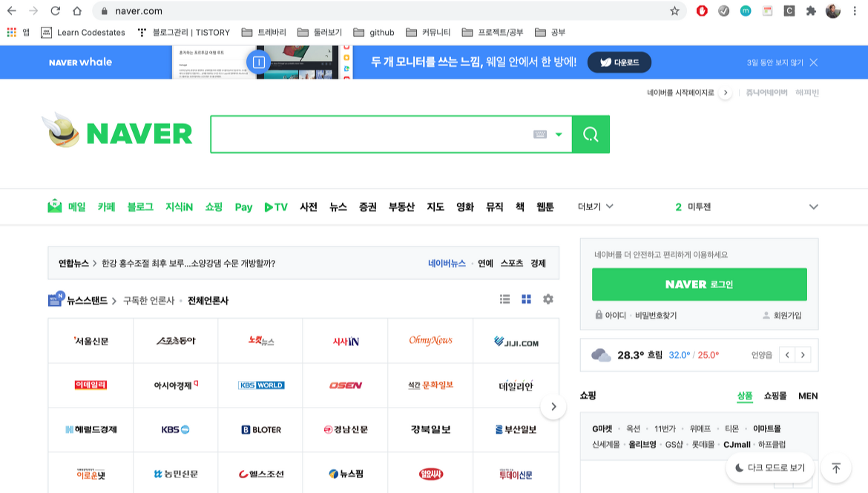Viewport: 868px width, 493px height.
Task: Open newsstand settings gear icon
Action: point(548,299)
